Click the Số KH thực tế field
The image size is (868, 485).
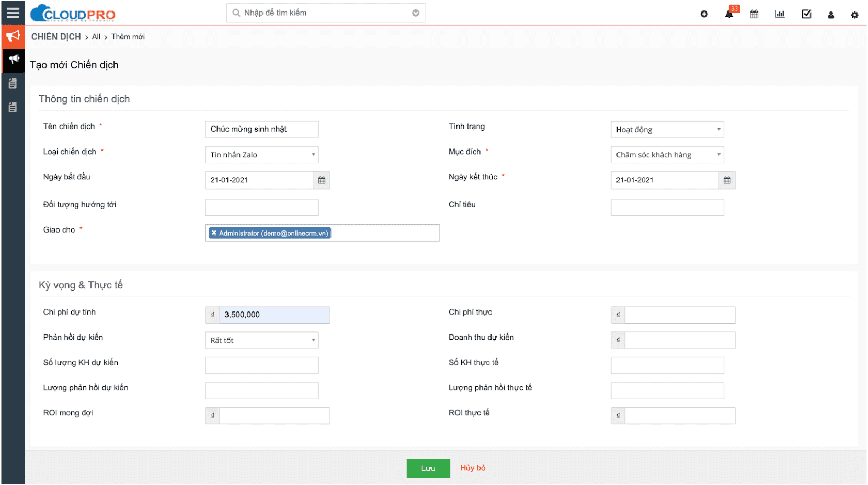[x=667, y=365]
